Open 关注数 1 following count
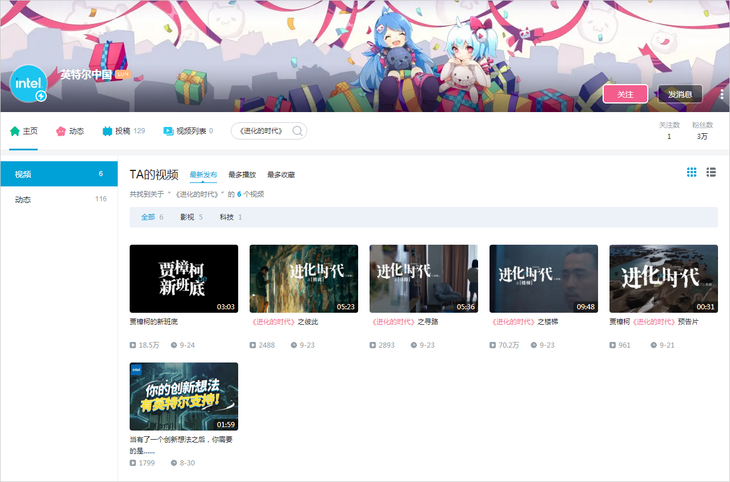 (x=669, y=131)
